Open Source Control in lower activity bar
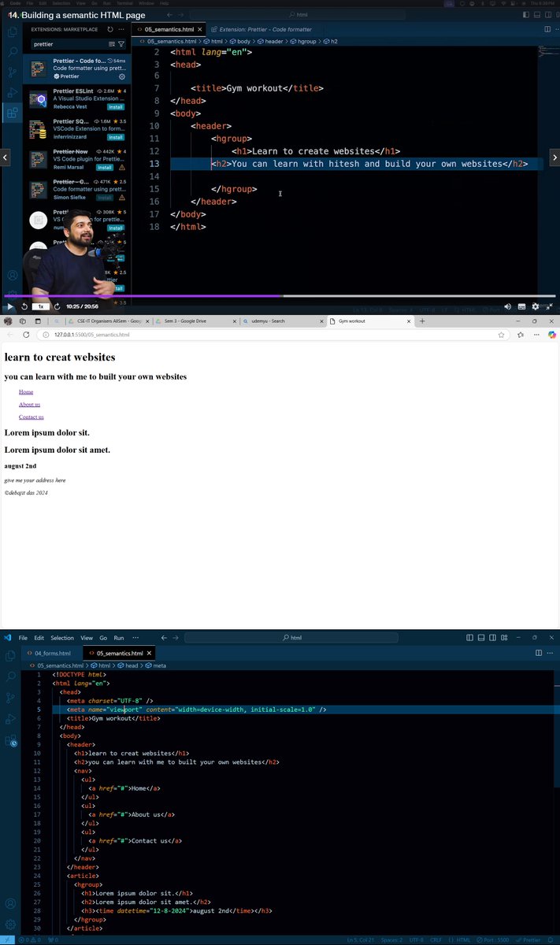The height and width of the screenshot is (945, 560). tap(10, 698)
